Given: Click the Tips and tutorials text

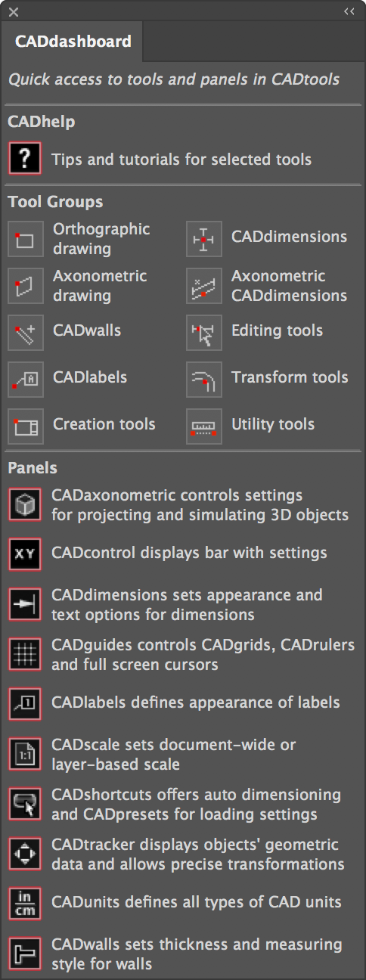Looking at the screenshot, I should click(x=181, y=160).
